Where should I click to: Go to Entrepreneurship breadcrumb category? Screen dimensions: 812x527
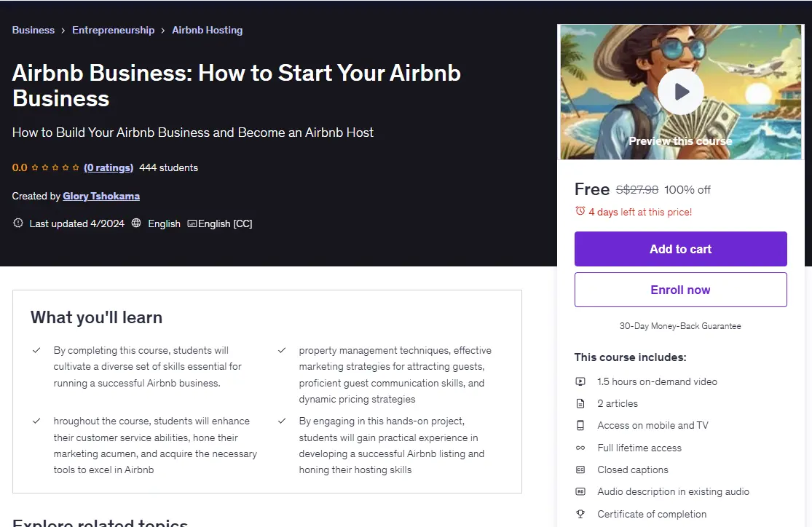[113, 30]
